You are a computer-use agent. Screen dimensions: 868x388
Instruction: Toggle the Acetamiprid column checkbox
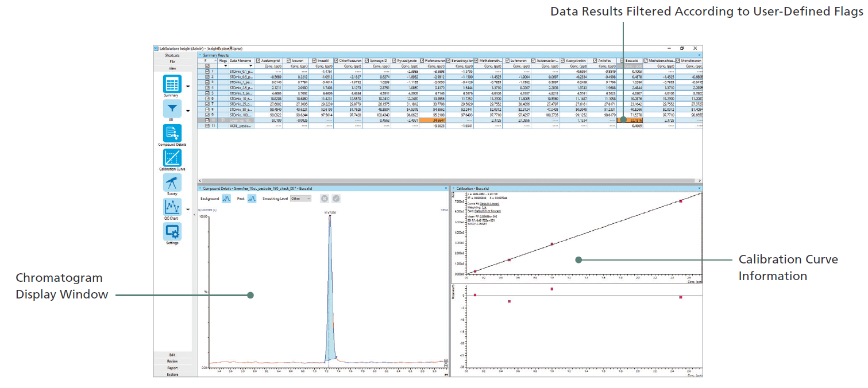(258, 60)
